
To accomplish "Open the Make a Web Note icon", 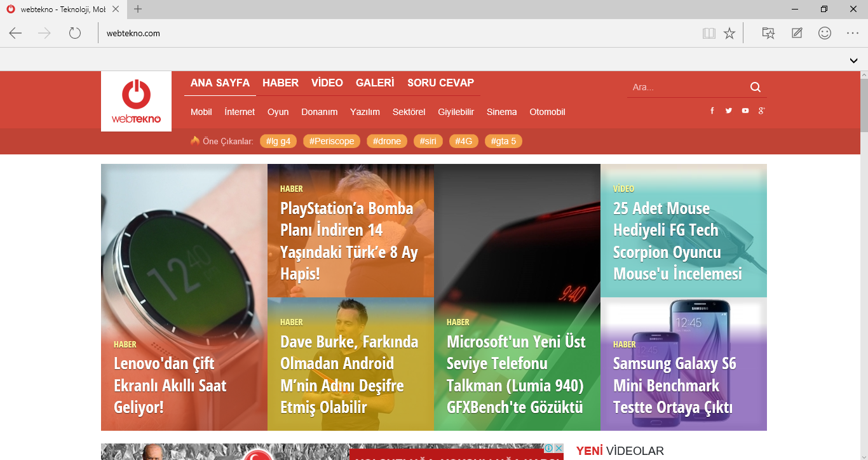I will (797, 33).
